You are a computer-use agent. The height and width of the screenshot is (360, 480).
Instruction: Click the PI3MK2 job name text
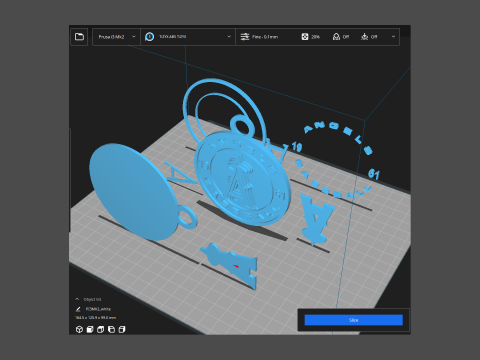98,309
